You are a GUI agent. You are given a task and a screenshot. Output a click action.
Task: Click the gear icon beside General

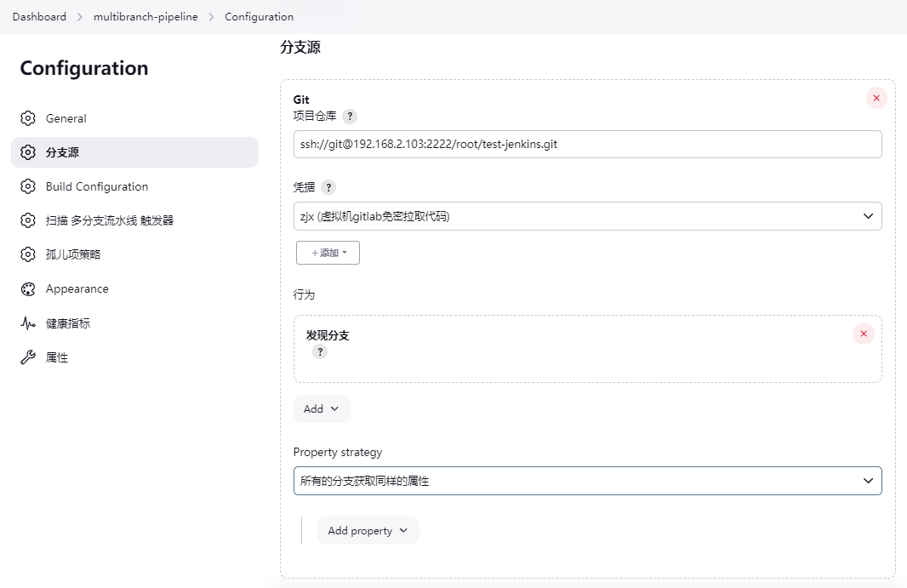tap(28, 118)
